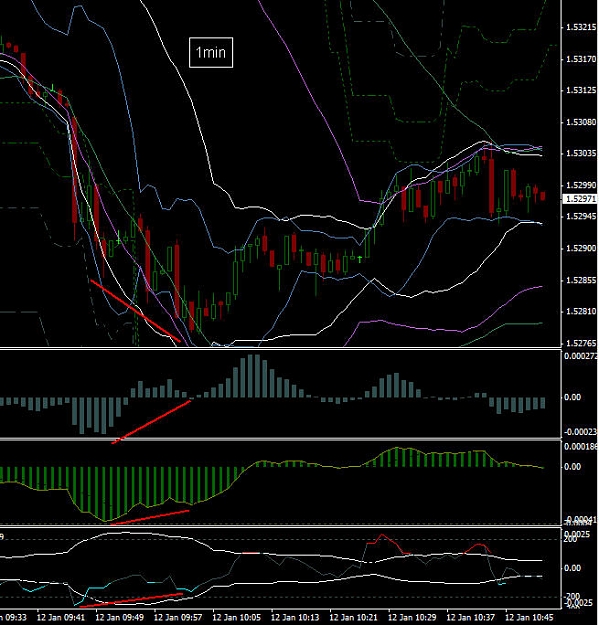Select the 12 Jan 10:29 time label

(x=412, y=617)
